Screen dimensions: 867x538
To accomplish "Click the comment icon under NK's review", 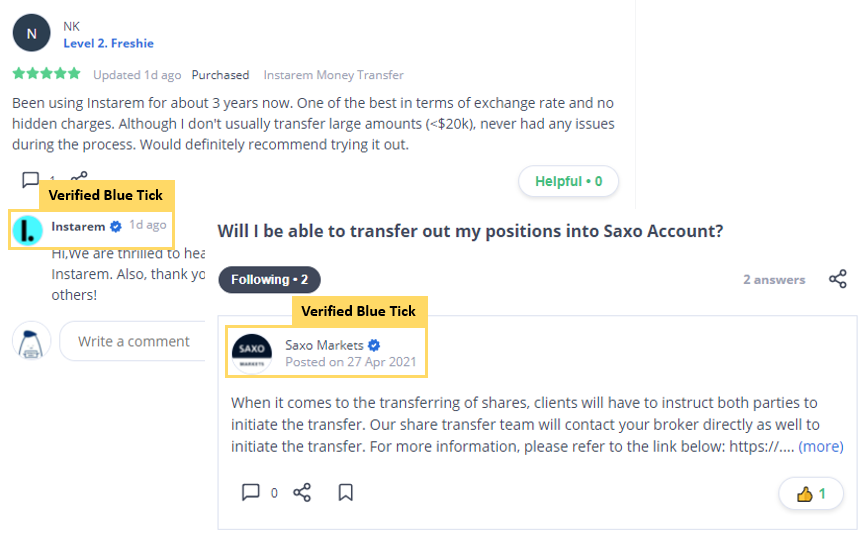I will click(30, 180).
